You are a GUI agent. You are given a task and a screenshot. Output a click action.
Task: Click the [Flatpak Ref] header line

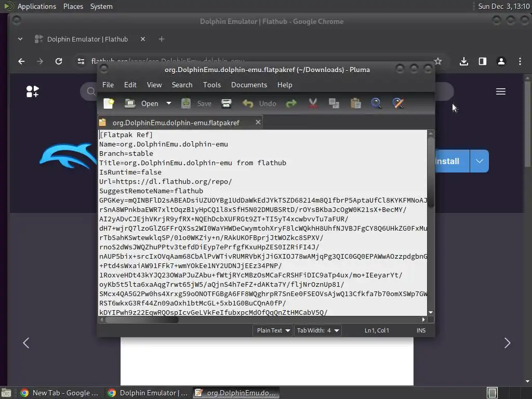(126, 135)
